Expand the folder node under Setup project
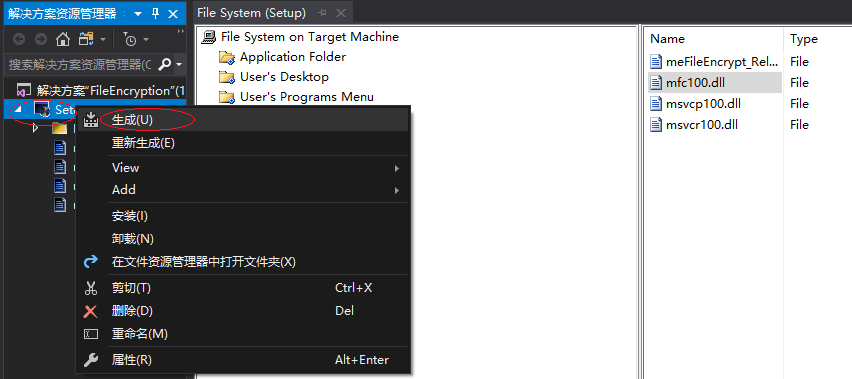The image size is (852, 379). click(x=36, y=129)
